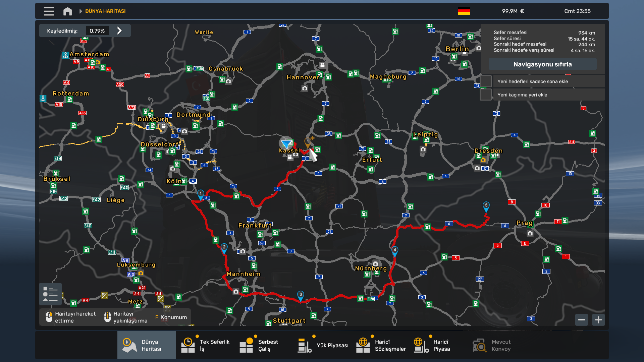The height and width of the screenshot is (362, 644).
Task: Zoom in with the plus button
Action: (598, 320)
